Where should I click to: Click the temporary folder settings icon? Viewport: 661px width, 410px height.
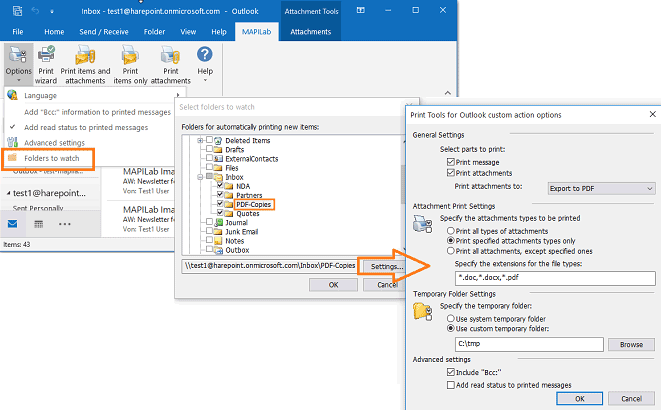point(422,312)
